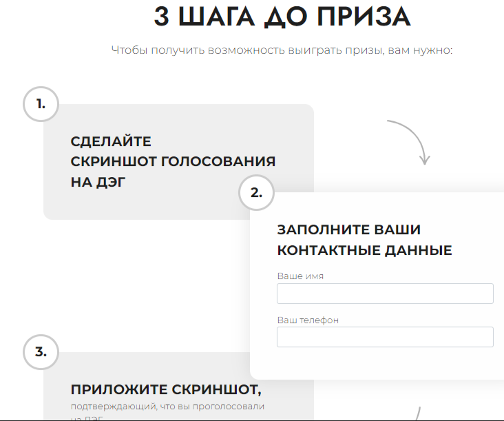Click the 'КОНТАКТНЫЕ ДАННЫЕ' heading
504x421 pixels.
click(364, 250)
